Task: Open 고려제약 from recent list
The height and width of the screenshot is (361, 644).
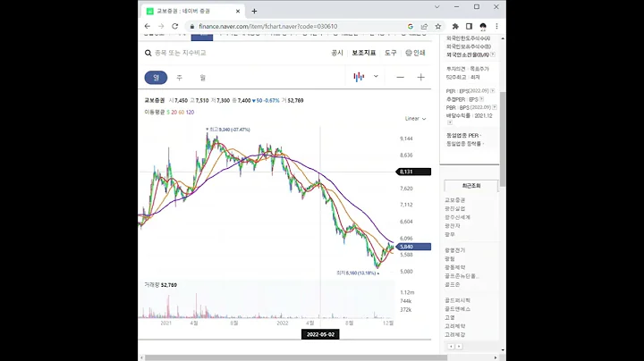Action: [455, 326]
